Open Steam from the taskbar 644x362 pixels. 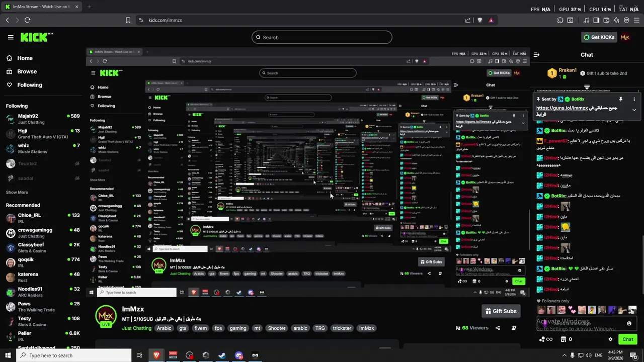[222, 355]
